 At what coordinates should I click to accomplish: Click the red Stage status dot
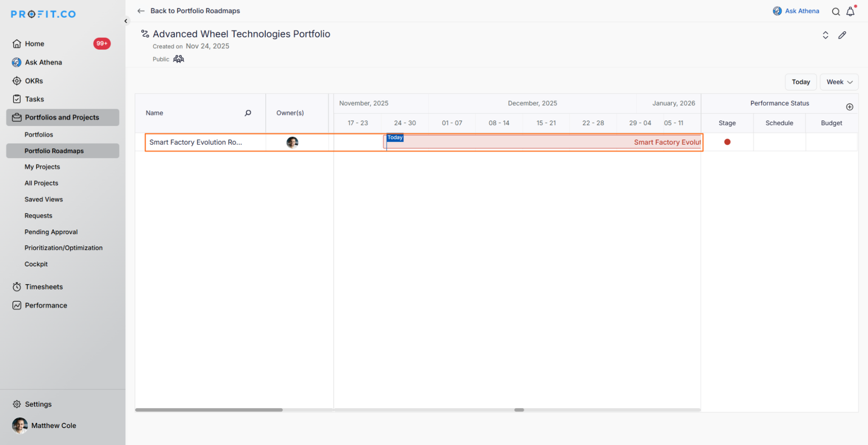(727, 142)
